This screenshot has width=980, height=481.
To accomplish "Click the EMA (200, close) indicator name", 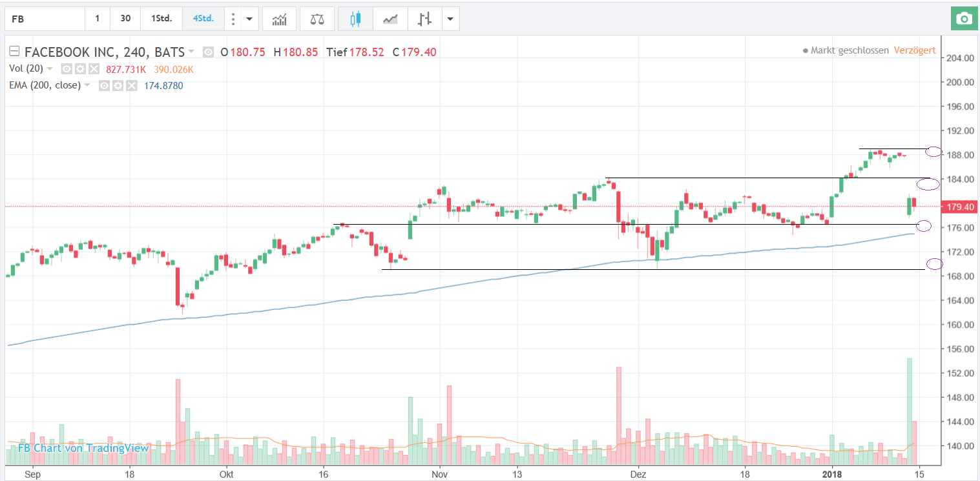I will [x=45, y=85].
